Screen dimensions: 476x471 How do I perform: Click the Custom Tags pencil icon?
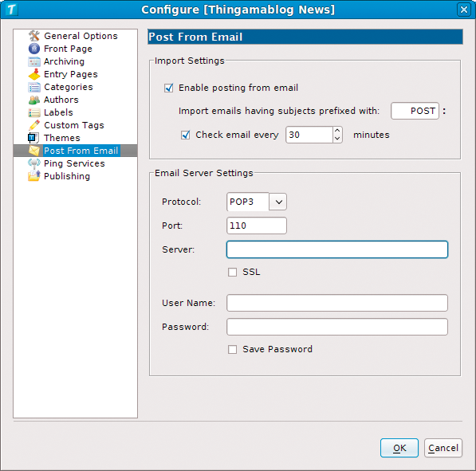pyautogui.click(x=34, y=125)
